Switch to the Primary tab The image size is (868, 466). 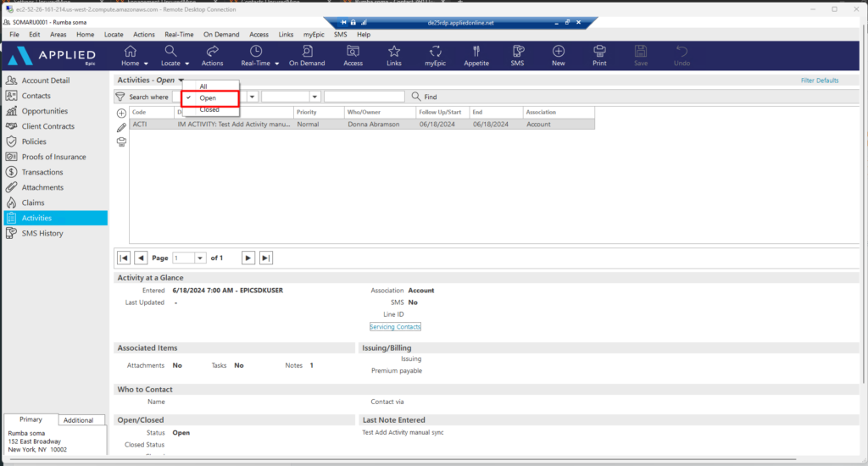point(31,419)
